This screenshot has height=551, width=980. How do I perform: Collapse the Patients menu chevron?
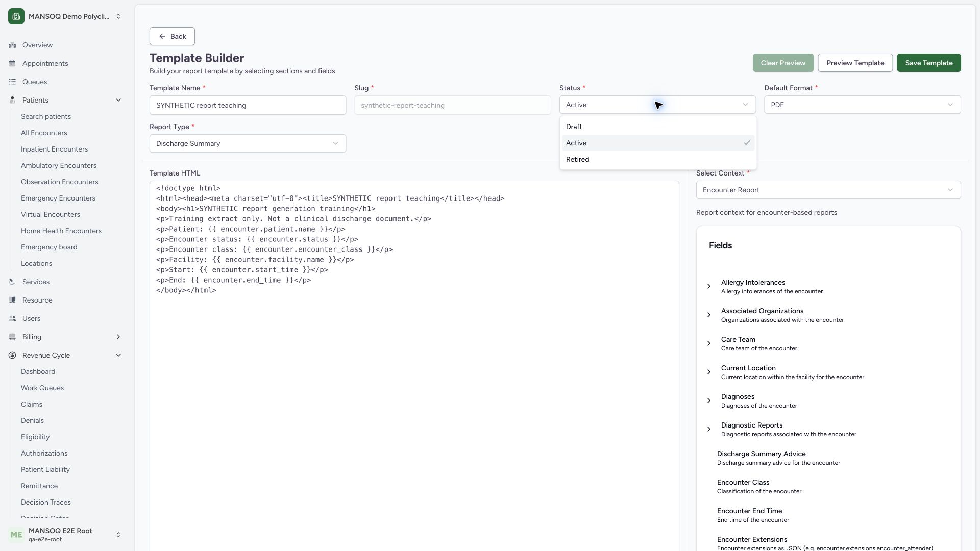(x=118, y=100)
